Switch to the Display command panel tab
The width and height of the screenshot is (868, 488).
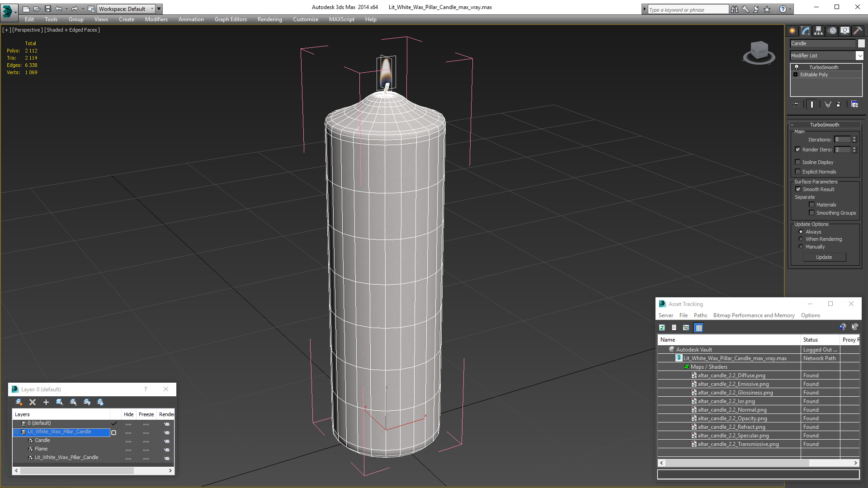845,31
